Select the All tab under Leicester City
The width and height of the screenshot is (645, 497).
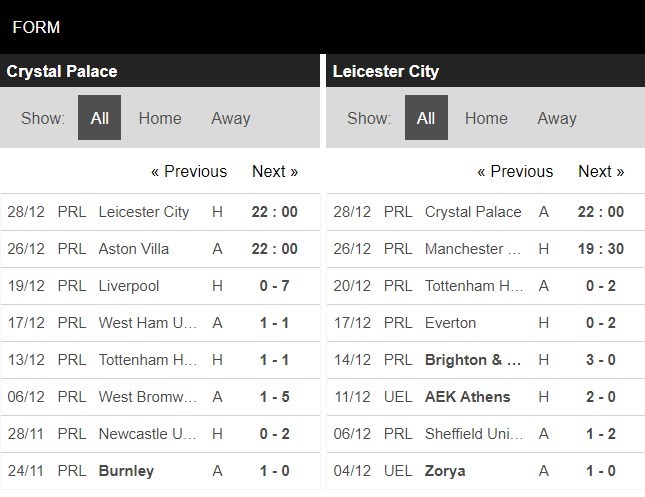425,118
